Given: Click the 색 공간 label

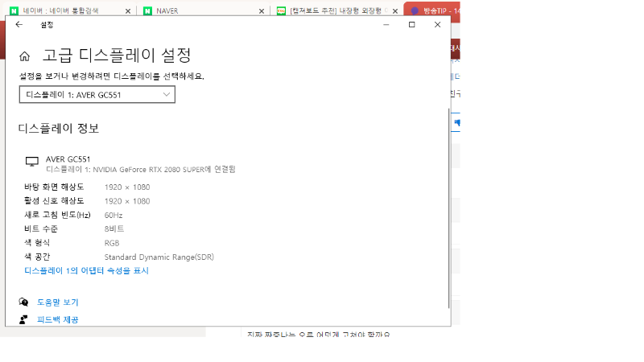Looking at the screenshot, I should 37,257.
